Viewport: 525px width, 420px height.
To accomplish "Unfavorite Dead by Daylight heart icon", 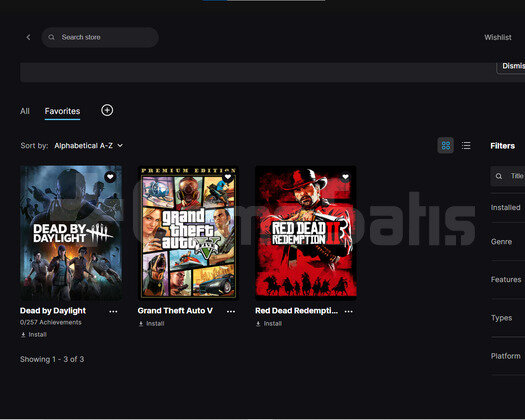I will (x=110, y=177).
